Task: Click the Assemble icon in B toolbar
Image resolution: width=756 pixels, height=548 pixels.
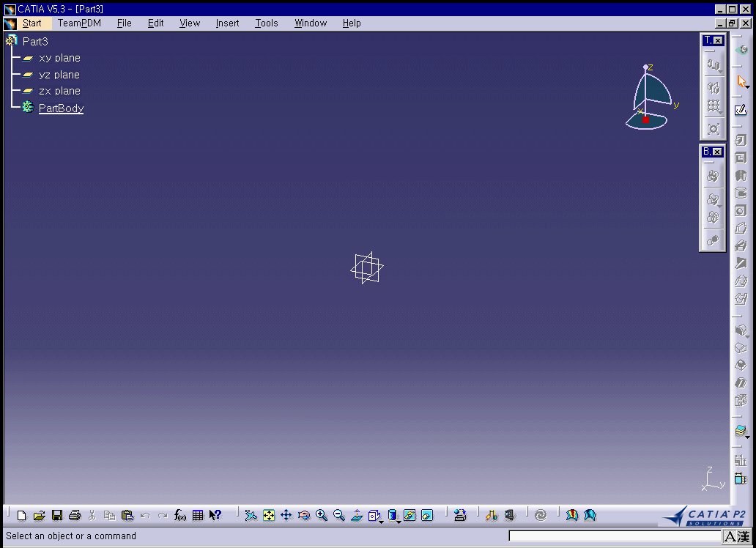Action: pyautogui.click(x=713, y=176)
